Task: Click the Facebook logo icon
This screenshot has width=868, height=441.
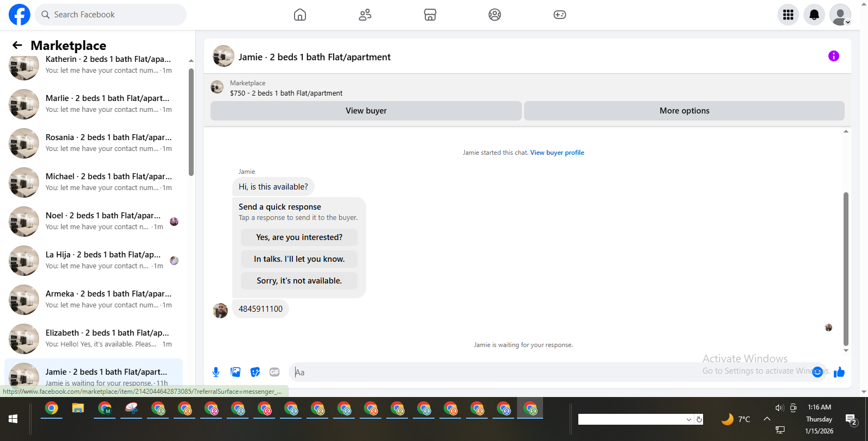Action: [x=20, y=15]
